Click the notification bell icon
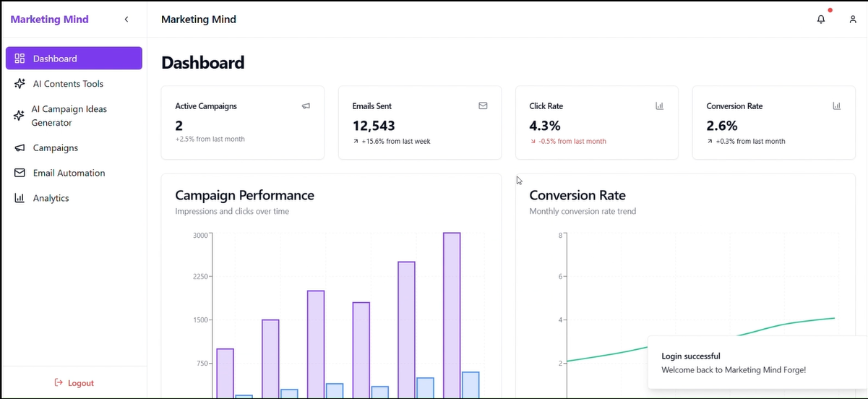Viewport: 868px width, 399px height. click(821, 20)
